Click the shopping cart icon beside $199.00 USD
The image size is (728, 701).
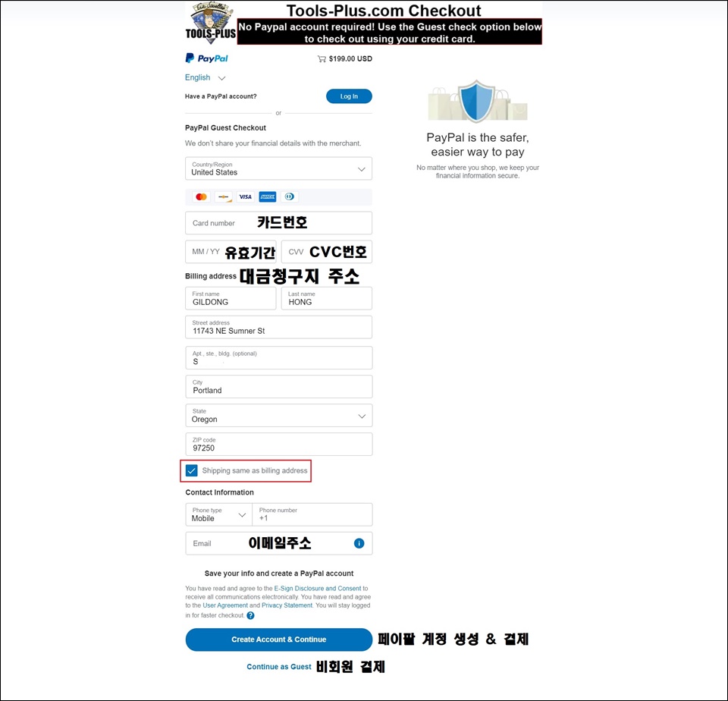point(322,59)
